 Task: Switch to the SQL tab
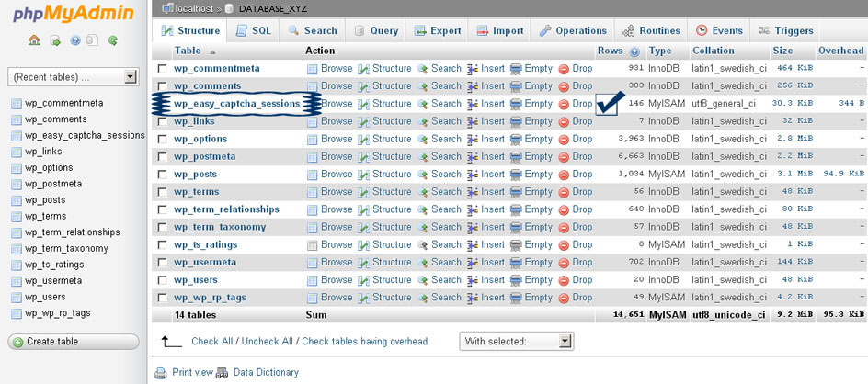tap(254, 30)
